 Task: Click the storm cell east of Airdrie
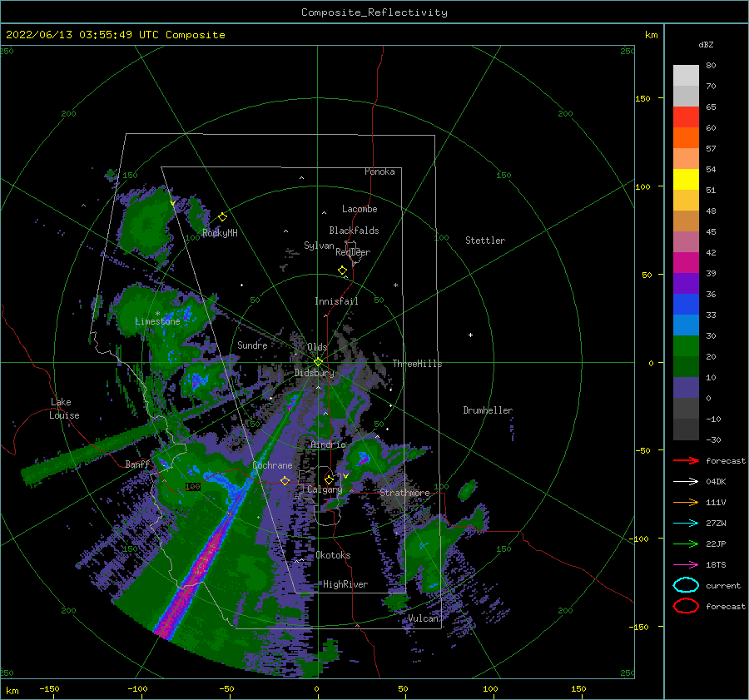click(x=363, y=458)
